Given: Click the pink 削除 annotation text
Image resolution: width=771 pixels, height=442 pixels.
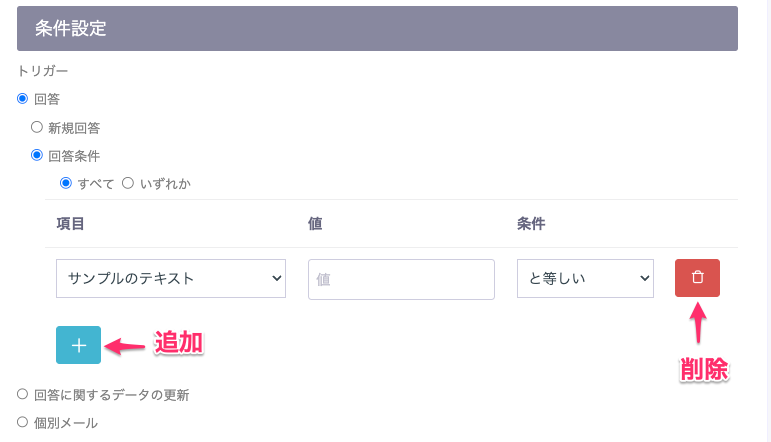Looking at the screenshot, I should [704, 369].
